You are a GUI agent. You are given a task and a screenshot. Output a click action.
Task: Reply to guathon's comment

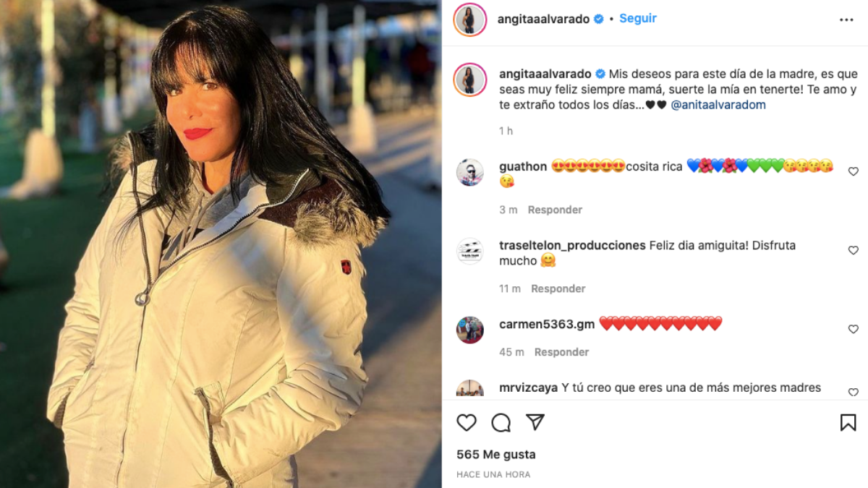(555, 210)
